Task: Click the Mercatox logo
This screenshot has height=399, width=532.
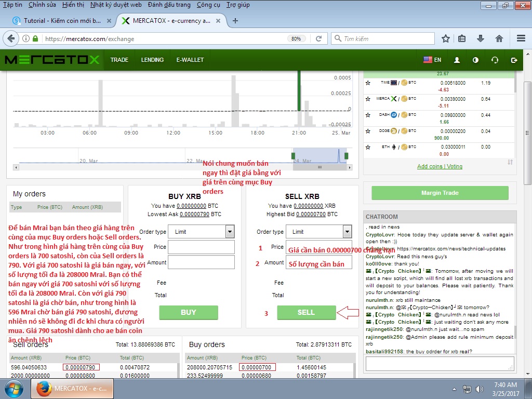Action: pos(52,60)
